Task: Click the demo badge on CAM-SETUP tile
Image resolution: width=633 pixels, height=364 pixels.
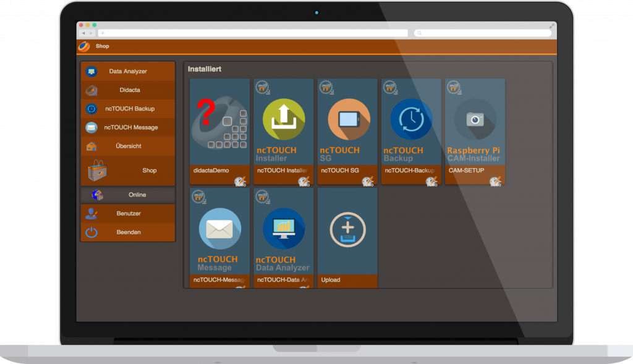Action: pos(496,182)
